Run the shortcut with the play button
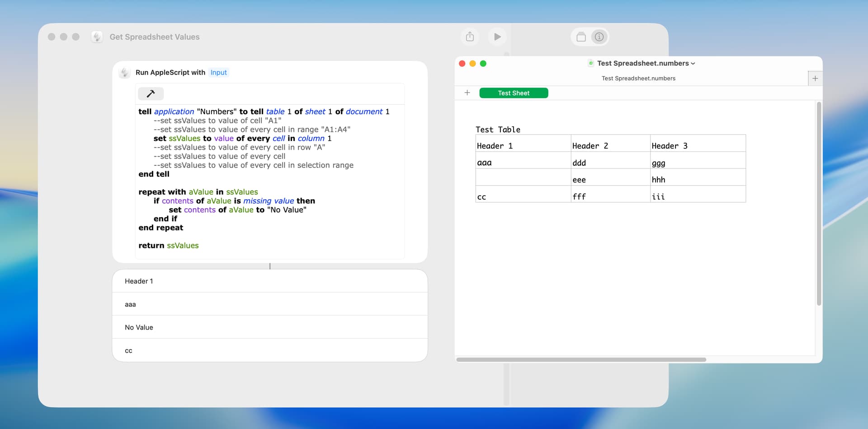The image size is (868, 429). [497, 37]
